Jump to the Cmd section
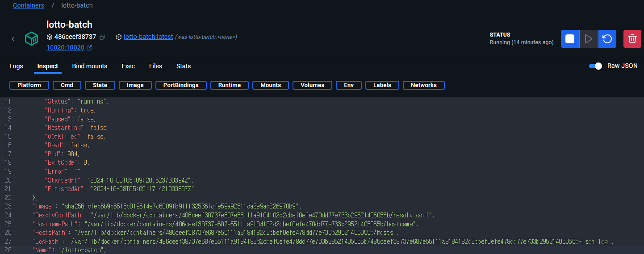This screenshot has width=644, height=254. pos(67,85)
